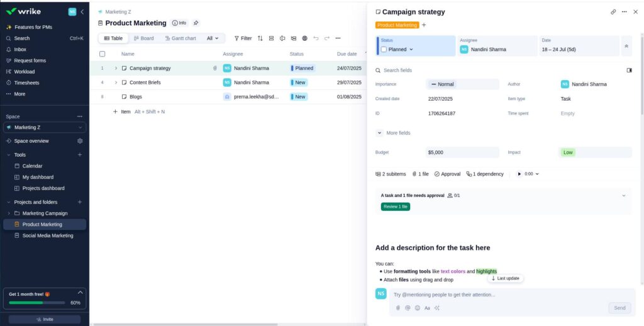Open the Filter control
This screenshot has width=644, height=326.
click(243, 38)
